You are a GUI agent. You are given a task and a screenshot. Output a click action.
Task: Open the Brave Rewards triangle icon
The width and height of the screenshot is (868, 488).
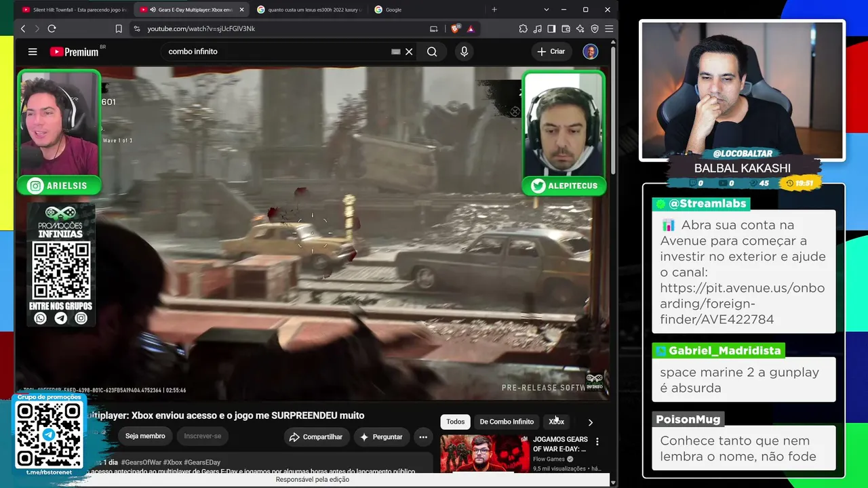(471, 28)
